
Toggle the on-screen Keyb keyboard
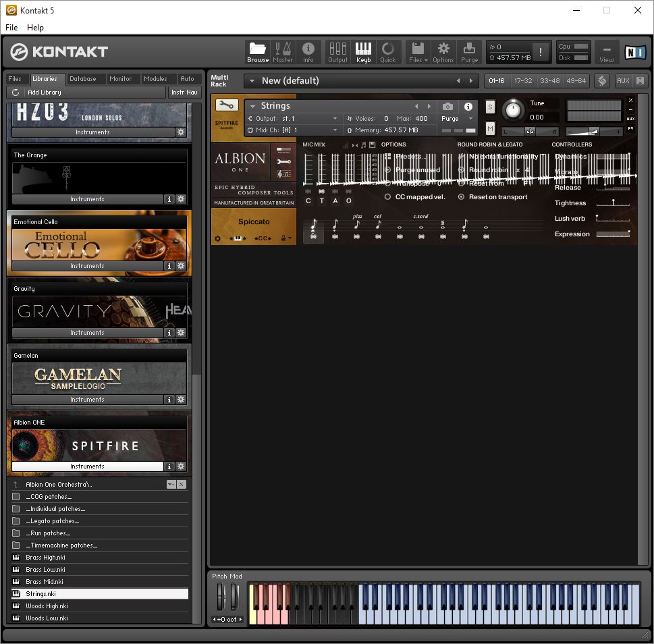pos(363,52)
